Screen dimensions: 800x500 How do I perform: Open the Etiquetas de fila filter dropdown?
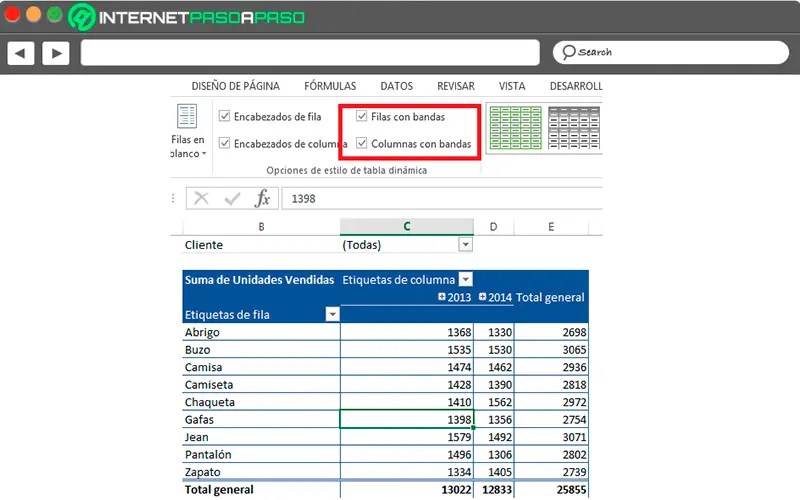point(332,314)
